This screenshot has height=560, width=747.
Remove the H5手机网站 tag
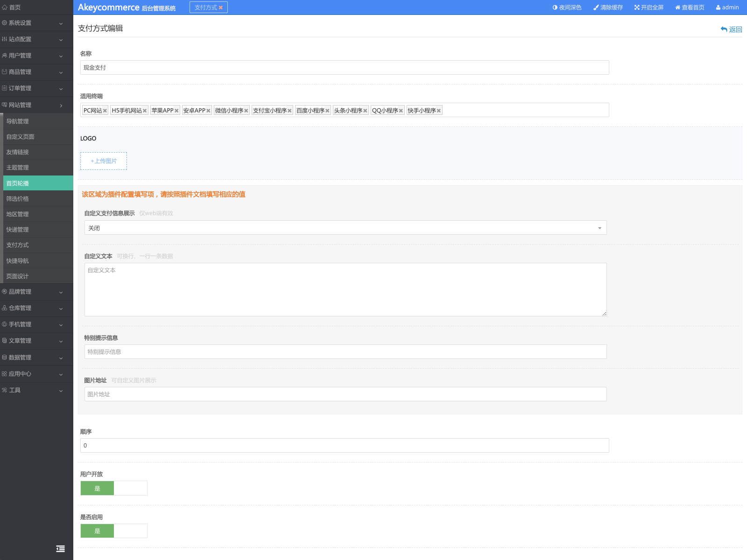coord(145,111)
